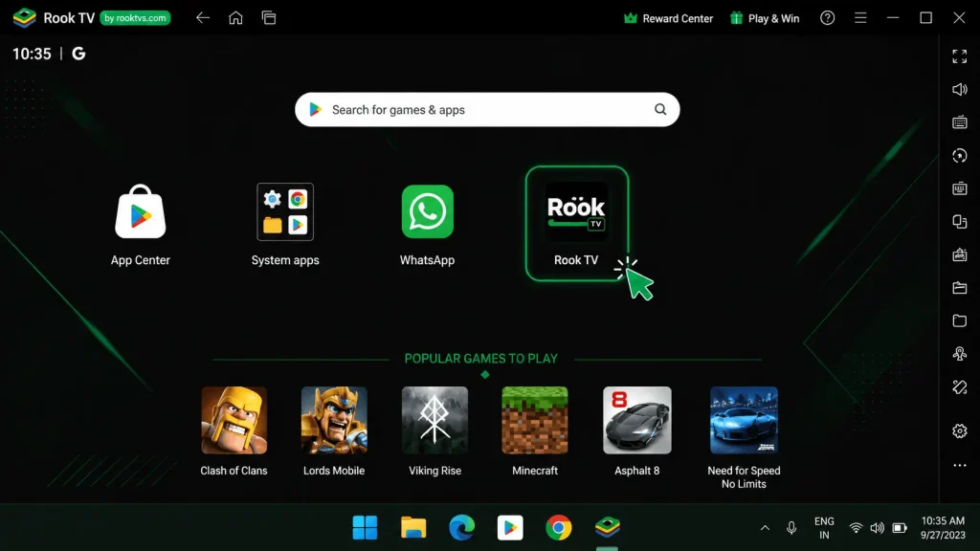Image resolution: width=980 pixels, height=551 pixels.
Task: Click the Rook TV taskbar icon
Action: 607,528
